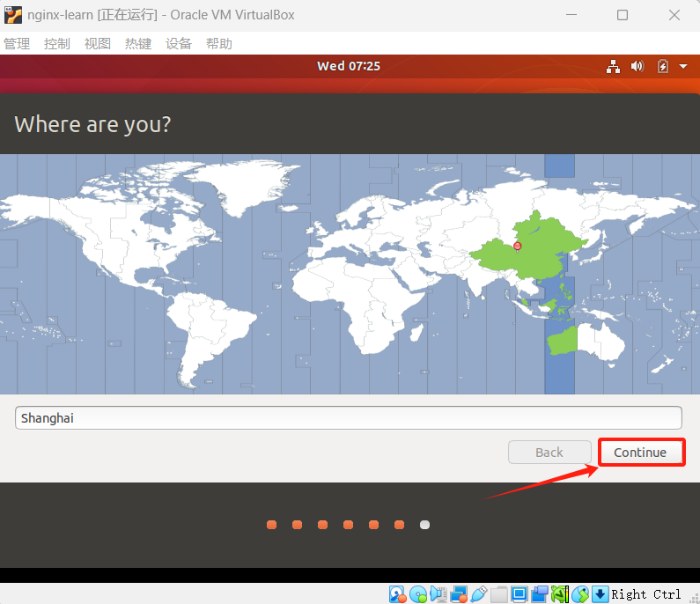Click the red location pin on map
The image size is (700, 604).
pos(518,247)
